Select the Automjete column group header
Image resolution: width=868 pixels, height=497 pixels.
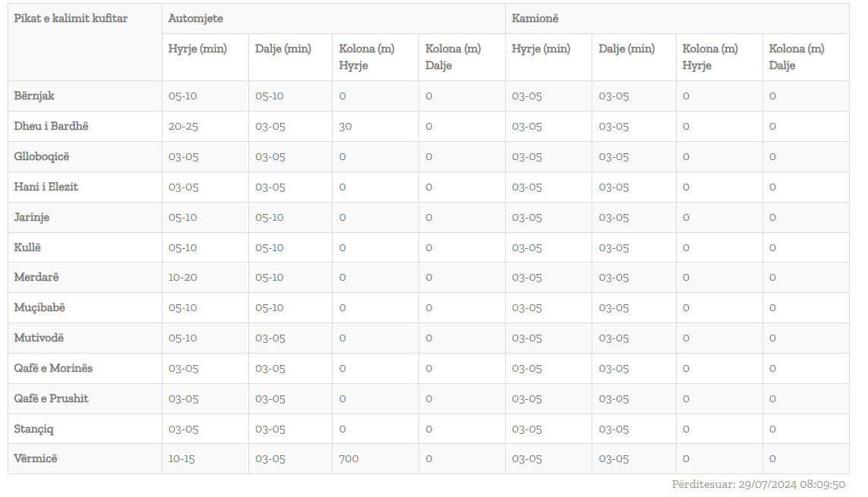tap(195, 18)
